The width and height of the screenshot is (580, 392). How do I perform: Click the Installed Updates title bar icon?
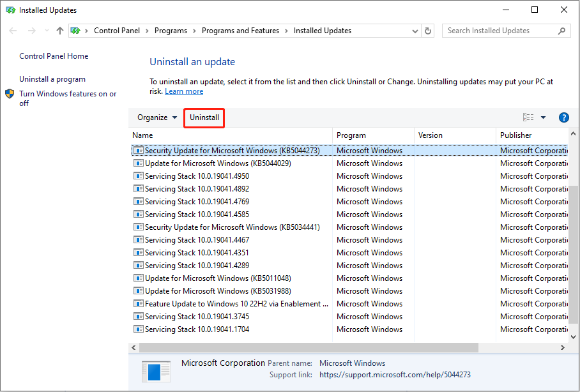(11, 10)
